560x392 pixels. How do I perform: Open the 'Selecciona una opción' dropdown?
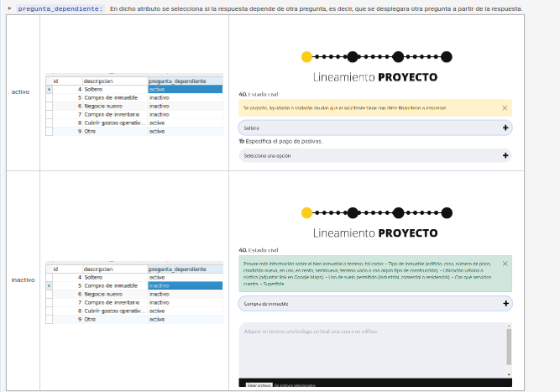(369, 155)
